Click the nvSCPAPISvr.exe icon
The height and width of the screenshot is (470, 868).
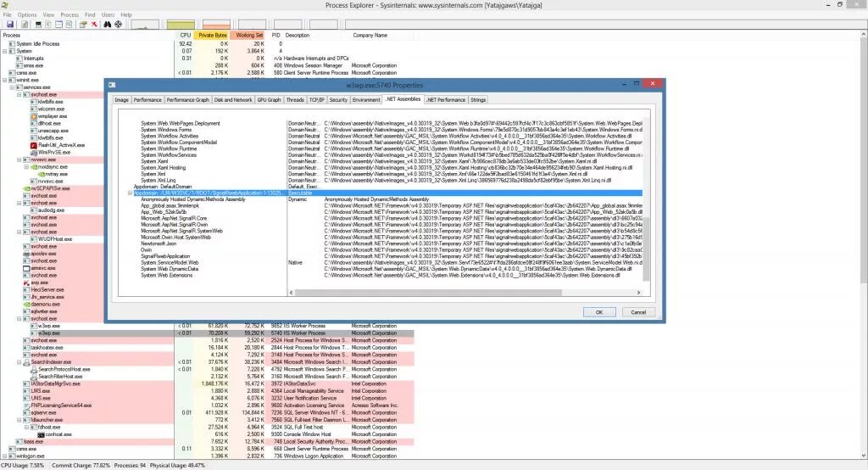[26, 188]
